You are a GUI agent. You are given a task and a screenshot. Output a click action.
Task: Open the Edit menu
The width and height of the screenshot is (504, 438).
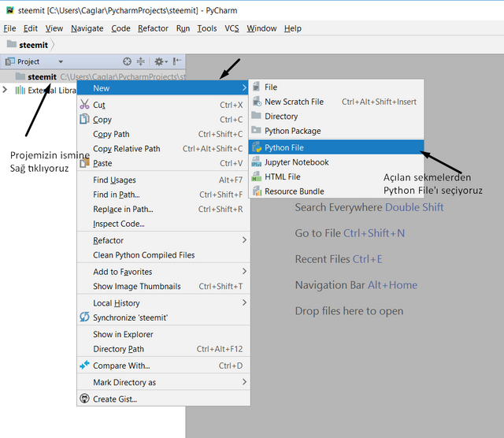click(x=31, y=28)
